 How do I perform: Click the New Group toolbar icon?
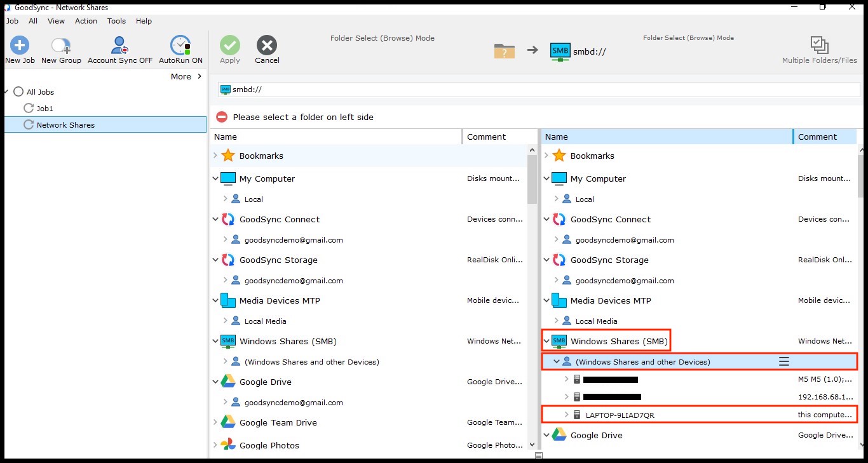point(61,46)
